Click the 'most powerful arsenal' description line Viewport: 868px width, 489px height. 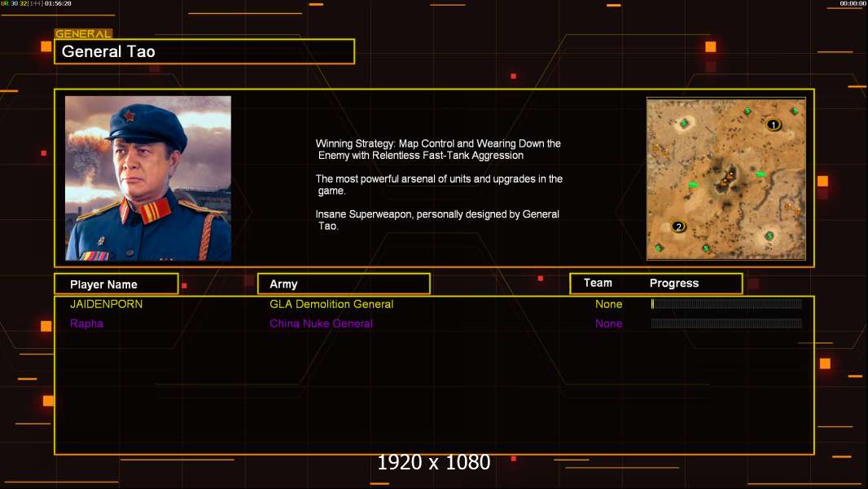click(438, 184)
